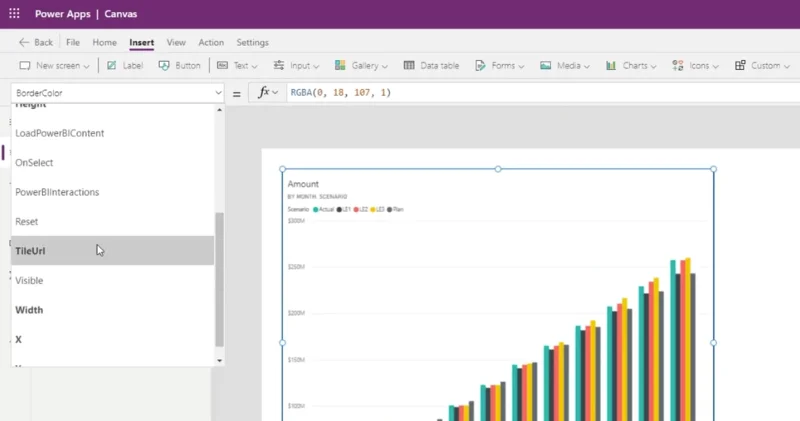Click the Amount chart title
800x421 pixels.
303,184
